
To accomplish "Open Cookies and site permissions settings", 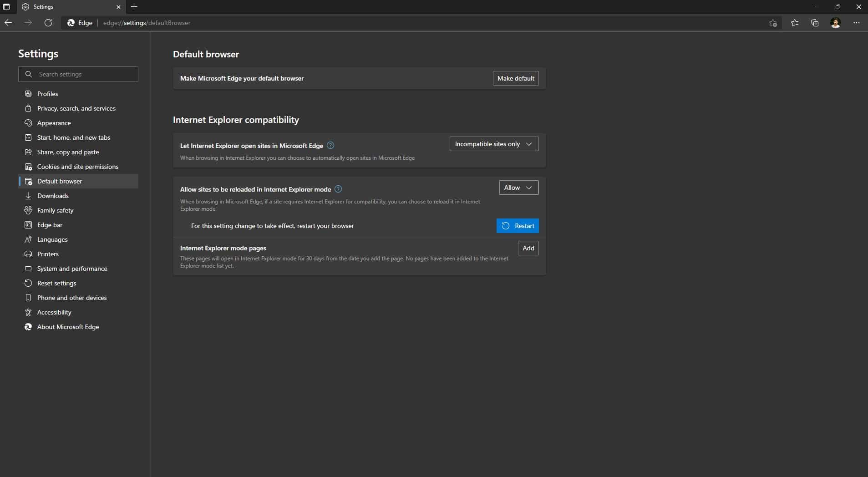I will click(78, 167).
